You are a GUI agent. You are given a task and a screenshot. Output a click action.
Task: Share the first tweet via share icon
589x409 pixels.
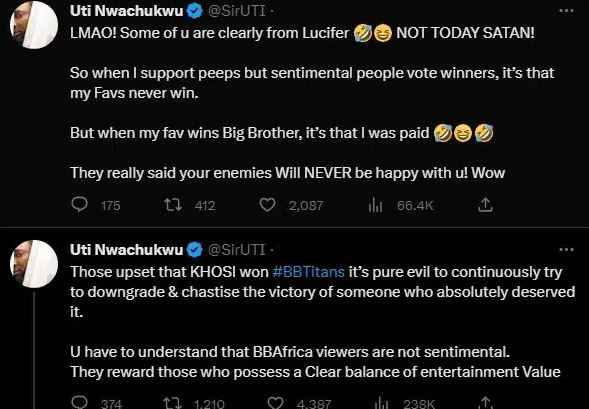485,205
